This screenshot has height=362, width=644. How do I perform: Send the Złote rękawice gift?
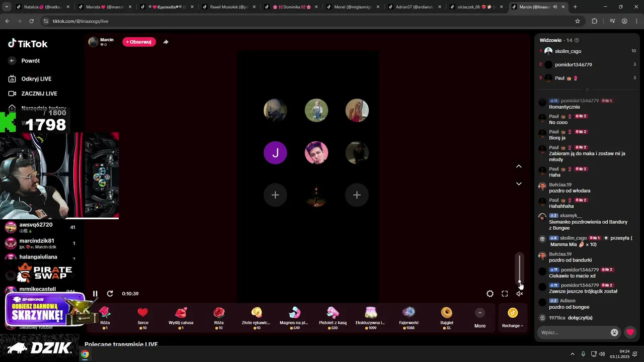click(257, 318)
